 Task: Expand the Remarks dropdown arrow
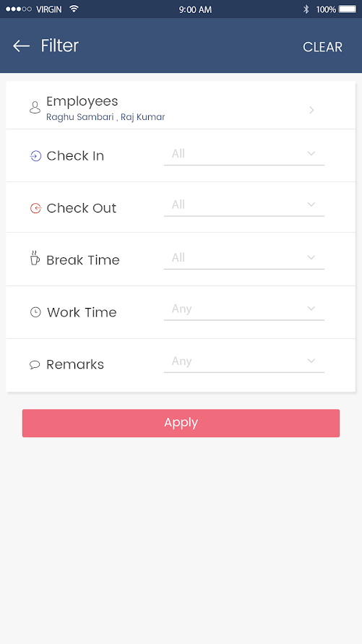[x=311, y=361]
